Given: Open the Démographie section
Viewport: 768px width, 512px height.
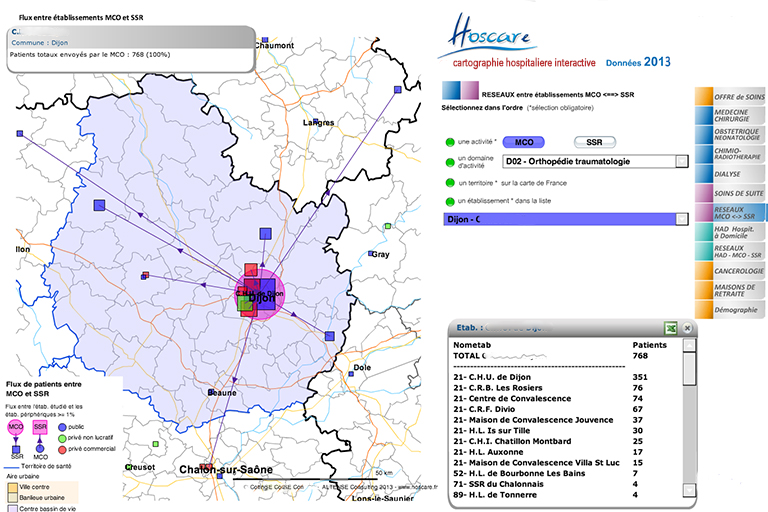Looking at the screenshot, I should (730, 311).
